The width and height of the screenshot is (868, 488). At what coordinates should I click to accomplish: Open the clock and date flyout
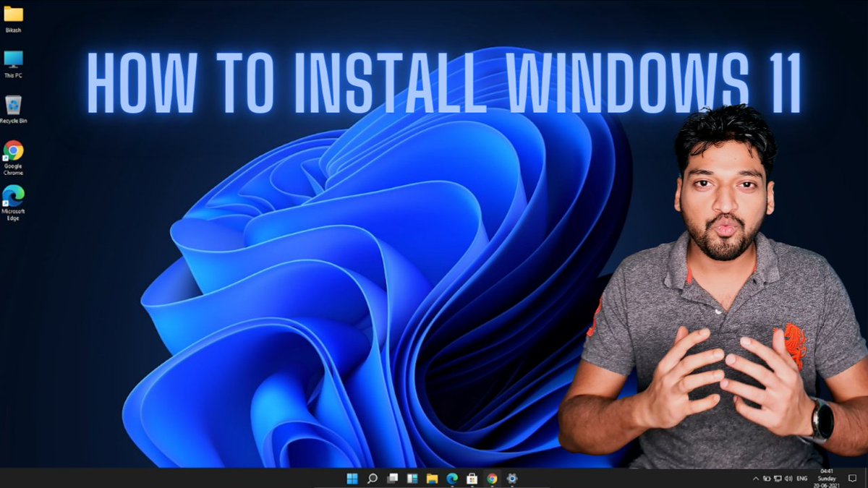tap(826, 478)
